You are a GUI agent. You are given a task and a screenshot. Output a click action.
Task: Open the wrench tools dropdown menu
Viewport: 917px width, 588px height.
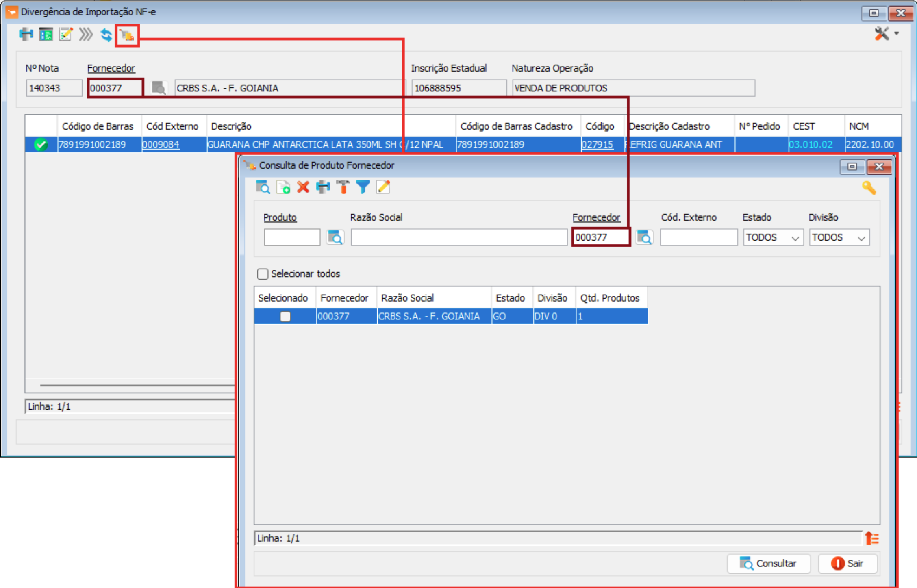point(886,34)
